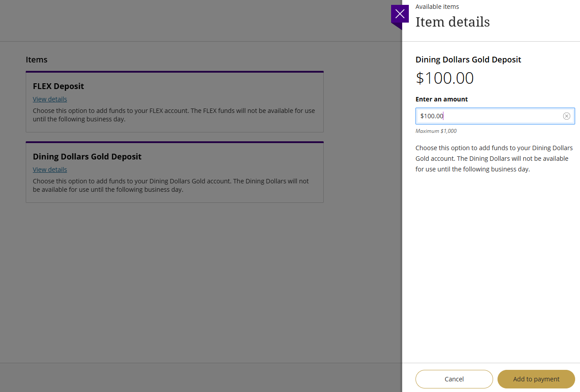
Task: Click the Item details panel heading
Action: pos(453,22)
